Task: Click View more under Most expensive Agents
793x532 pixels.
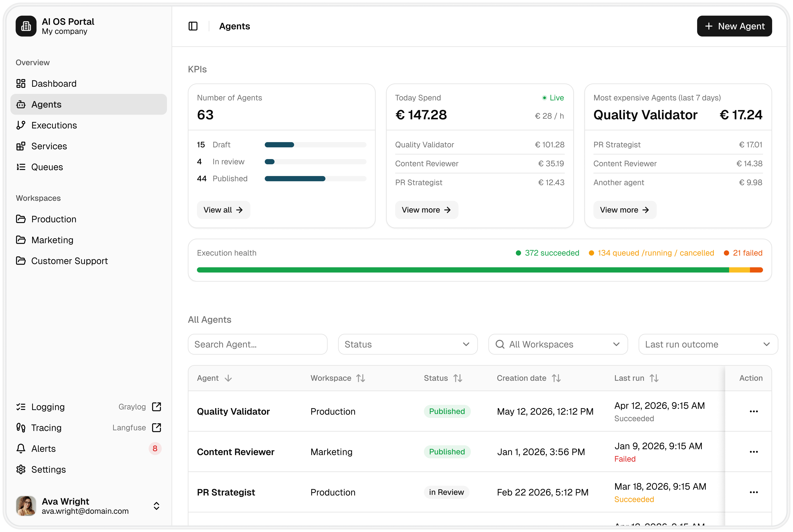Action: tap(625, 210)
